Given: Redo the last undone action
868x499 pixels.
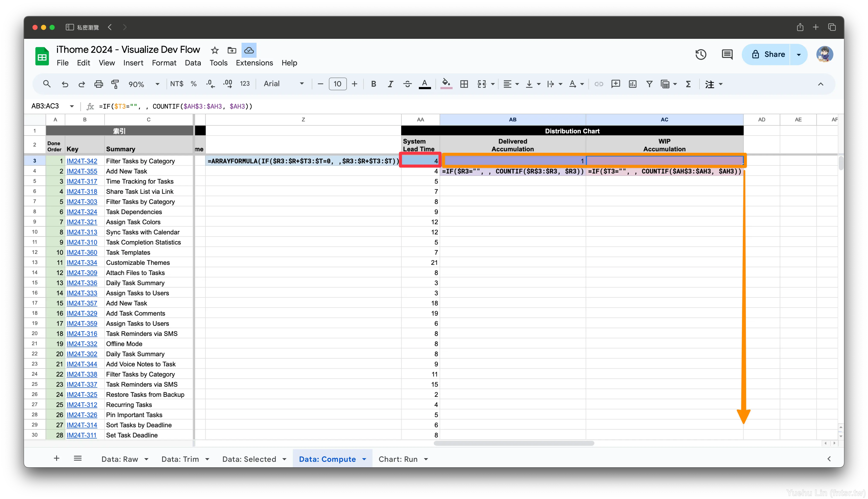Looking at the screenshot, I should 81,84.
